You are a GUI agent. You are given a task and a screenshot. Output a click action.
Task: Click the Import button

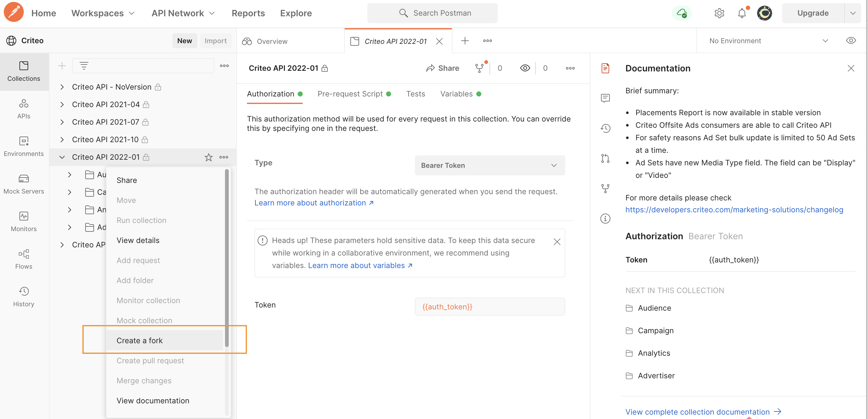tap(215, 41)
